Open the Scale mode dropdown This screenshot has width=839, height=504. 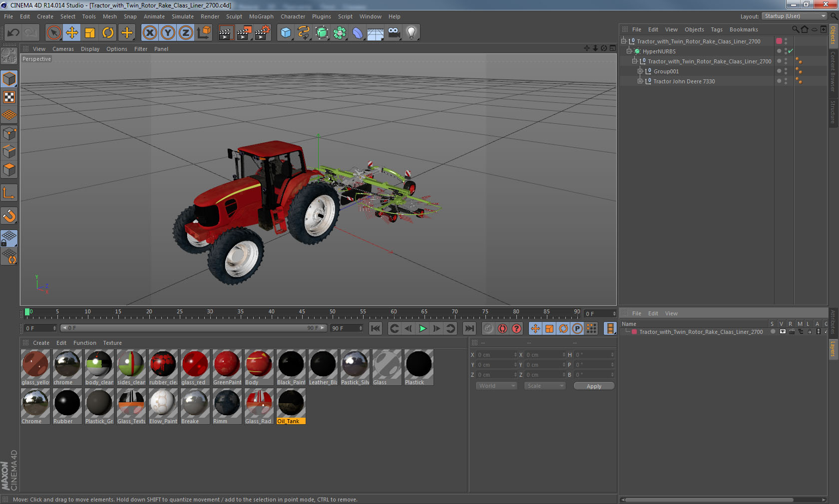click(x=545, y=386)
